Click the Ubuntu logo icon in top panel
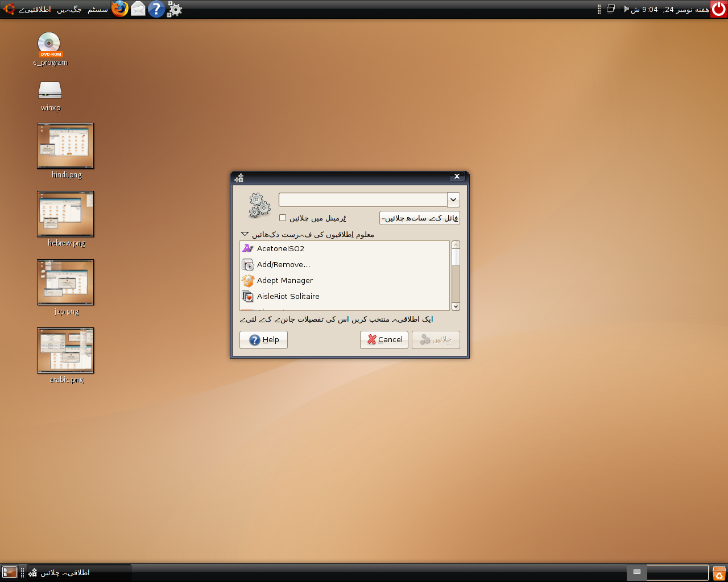728x582 pixels. pos(9,9)
